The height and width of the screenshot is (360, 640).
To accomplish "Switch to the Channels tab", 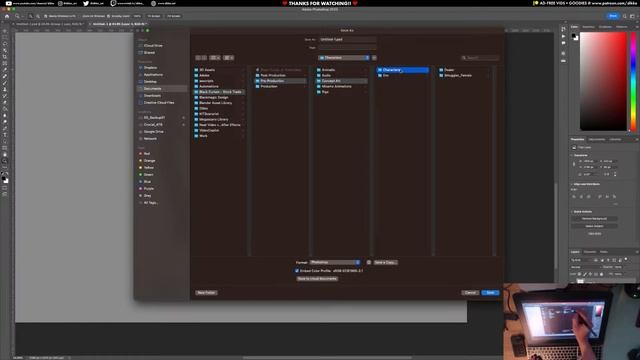I will pos(590,252).
